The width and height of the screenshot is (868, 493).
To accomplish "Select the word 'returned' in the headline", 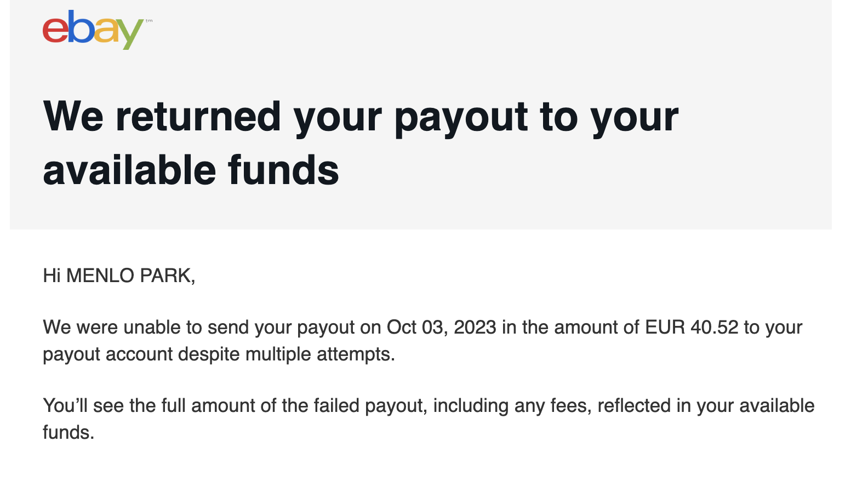I will (198, 117).
